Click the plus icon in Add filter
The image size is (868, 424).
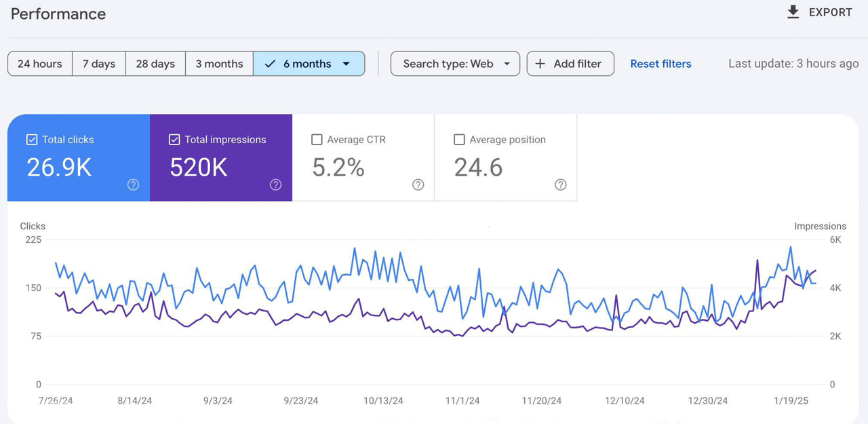(x=540, y=64)
